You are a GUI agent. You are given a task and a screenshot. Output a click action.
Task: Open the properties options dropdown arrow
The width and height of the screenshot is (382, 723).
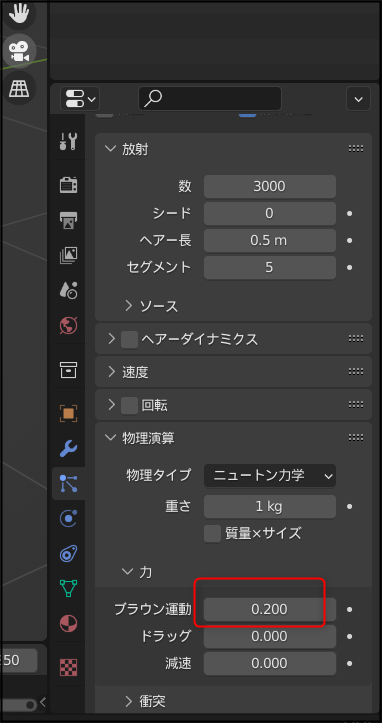pyautogui.click(x=358, y=99)
